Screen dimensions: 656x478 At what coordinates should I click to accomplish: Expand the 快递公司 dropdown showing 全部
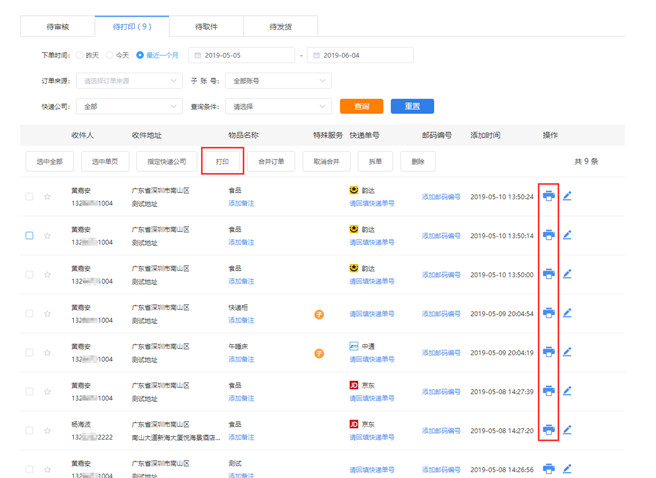128,106
